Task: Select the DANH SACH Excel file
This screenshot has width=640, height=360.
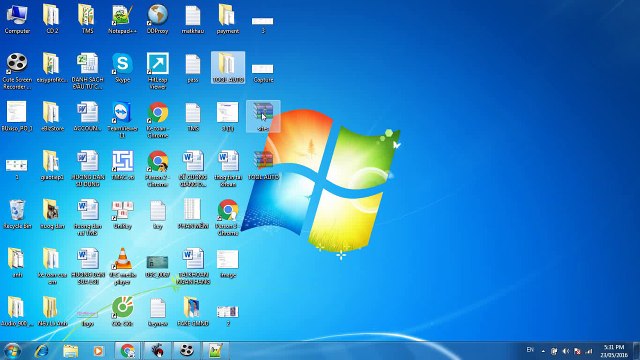Action: (87, 71)
